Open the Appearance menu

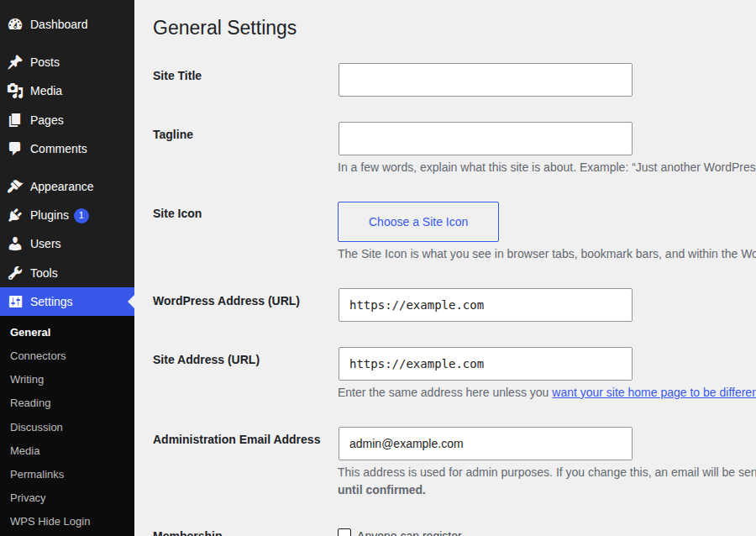61,187
